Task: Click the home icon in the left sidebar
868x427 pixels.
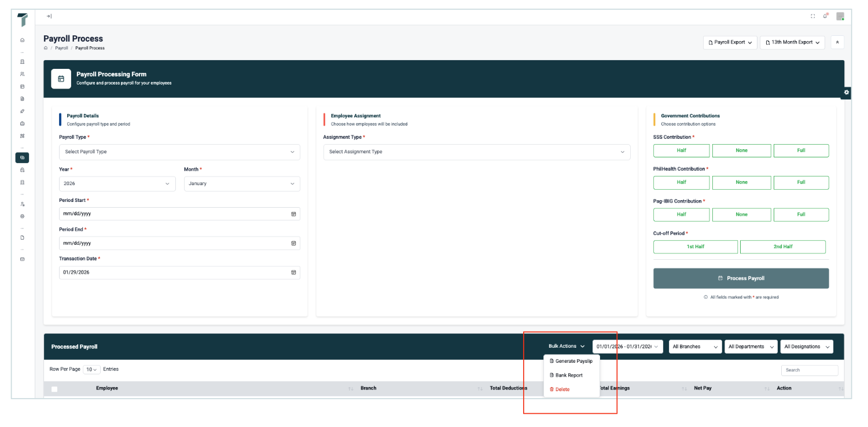Action: click(x=23, y=40)
